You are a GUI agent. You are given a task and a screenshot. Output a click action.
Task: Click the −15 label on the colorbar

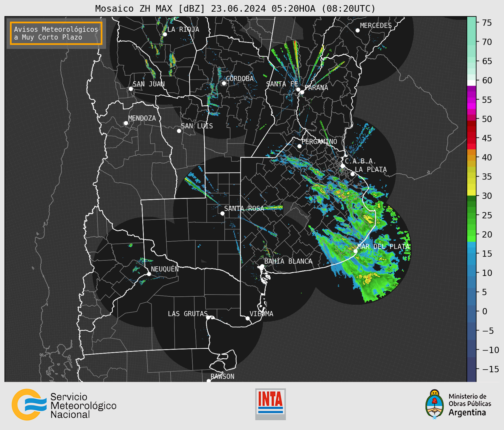point(490,369)
